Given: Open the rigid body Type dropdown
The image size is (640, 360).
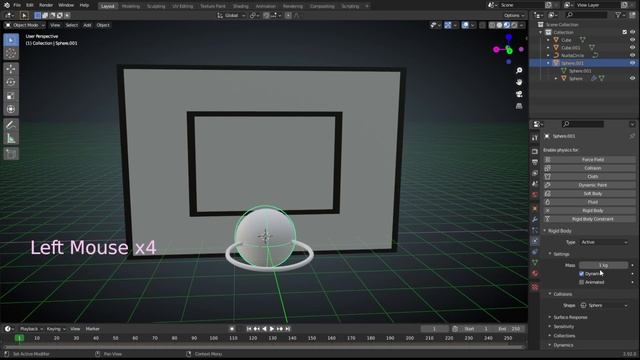Looking at the screenshot, I should [604, 242].
